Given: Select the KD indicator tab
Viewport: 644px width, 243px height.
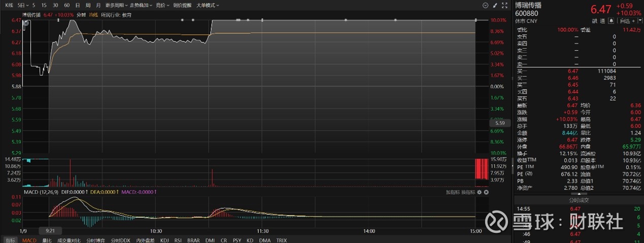Looking at the screenshot, I should coord(250,240).
